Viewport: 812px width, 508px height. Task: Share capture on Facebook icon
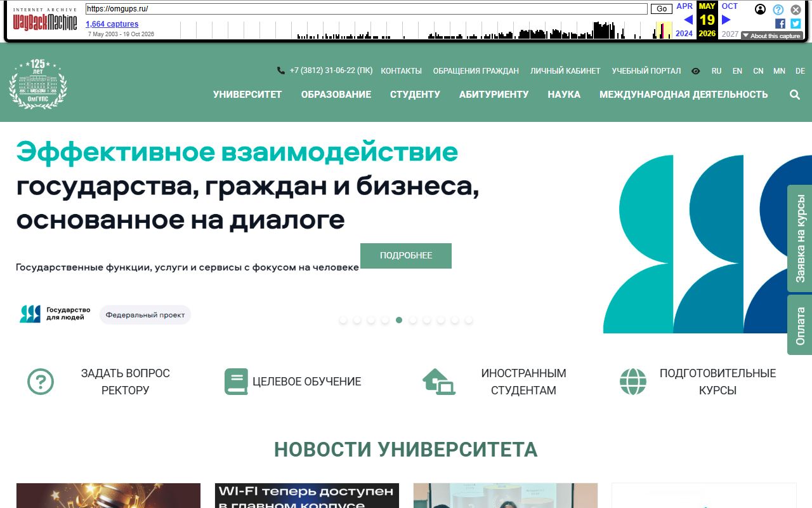(780, 23)
